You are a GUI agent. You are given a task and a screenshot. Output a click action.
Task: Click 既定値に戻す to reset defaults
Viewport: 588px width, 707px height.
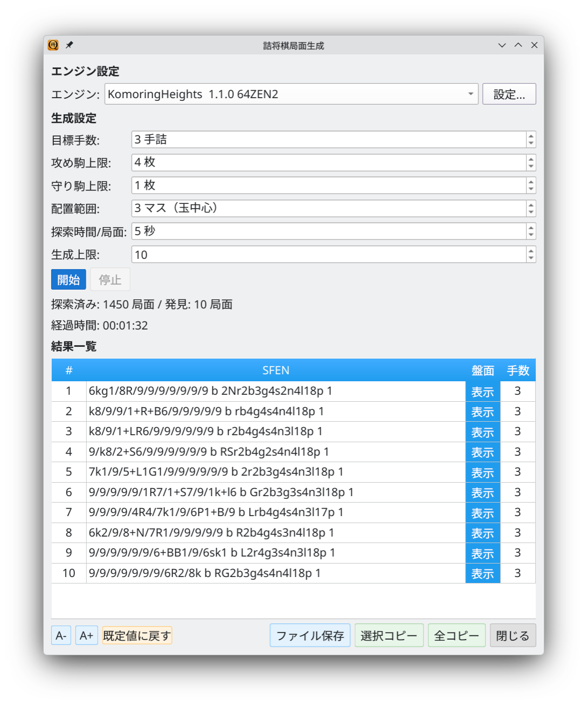click(137, 636)
